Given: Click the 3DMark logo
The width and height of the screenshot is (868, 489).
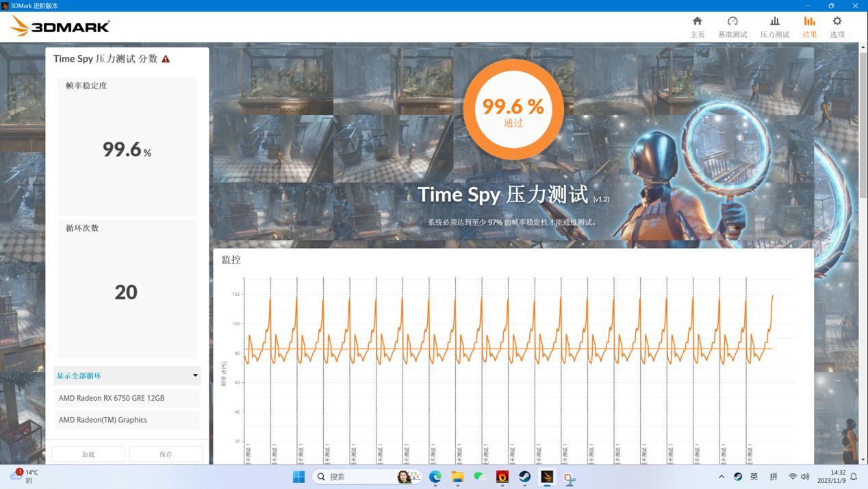Looking at the screenshot, I should 60,27.
